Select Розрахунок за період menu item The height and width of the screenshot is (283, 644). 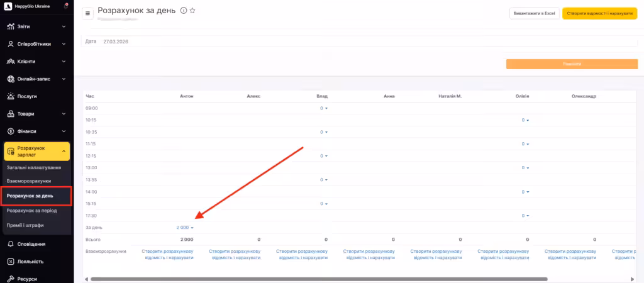[35, 210]
